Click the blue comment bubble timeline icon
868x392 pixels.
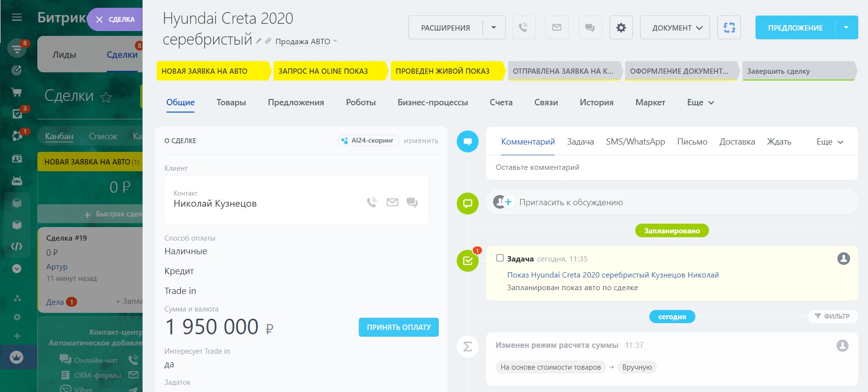click(468, 142)
